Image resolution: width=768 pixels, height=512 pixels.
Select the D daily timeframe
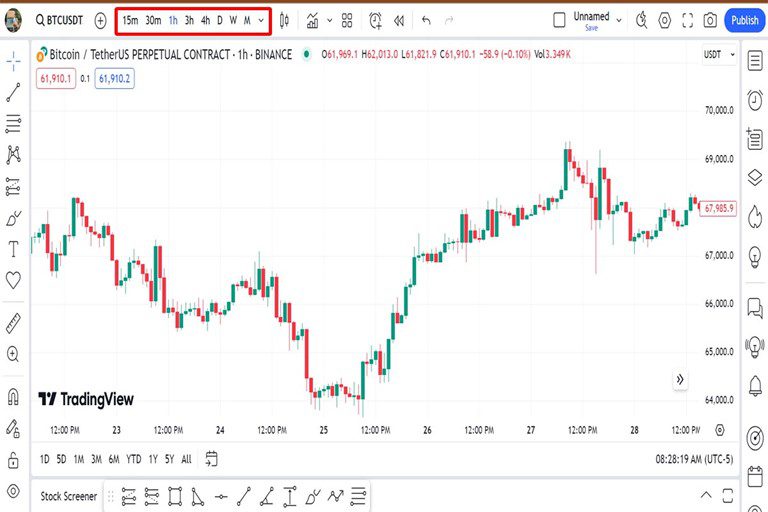click(x=220, y=21)
